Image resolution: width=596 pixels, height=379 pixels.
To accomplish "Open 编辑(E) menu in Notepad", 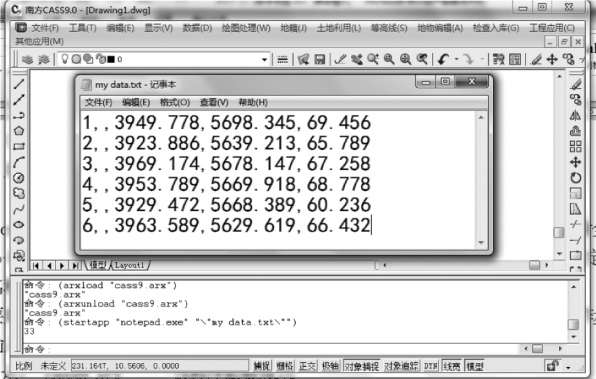I will point(136,102).
